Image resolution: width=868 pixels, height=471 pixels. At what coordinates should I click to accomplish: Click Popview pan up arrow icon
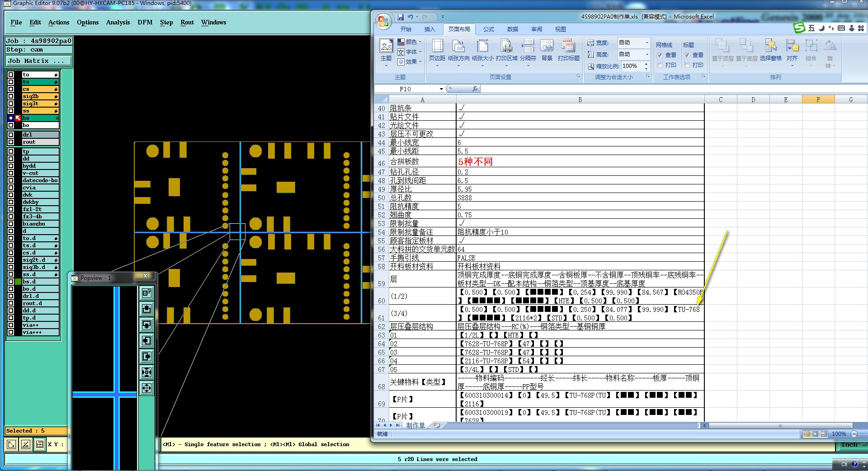(146, 309)
